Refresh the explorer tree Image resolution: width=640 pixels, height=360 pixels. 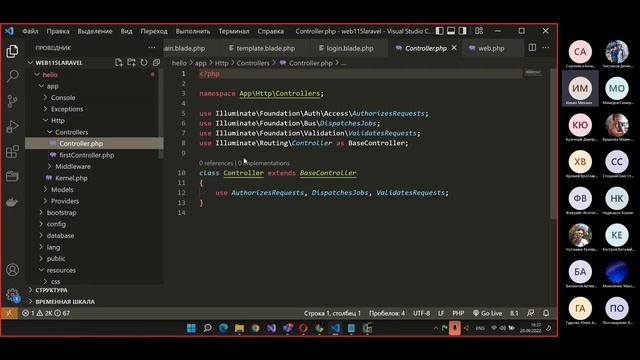click(x=144, y=62)
